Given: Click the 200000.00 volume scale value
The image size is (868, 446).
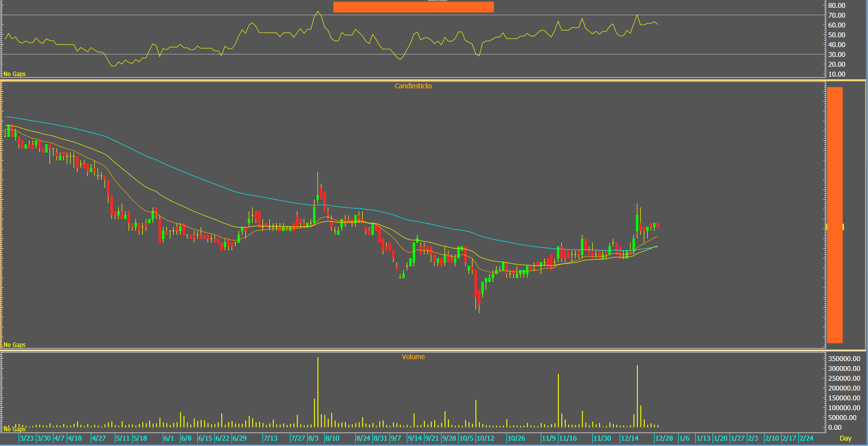Looking at the screenshot, I should tap(844, 388).
